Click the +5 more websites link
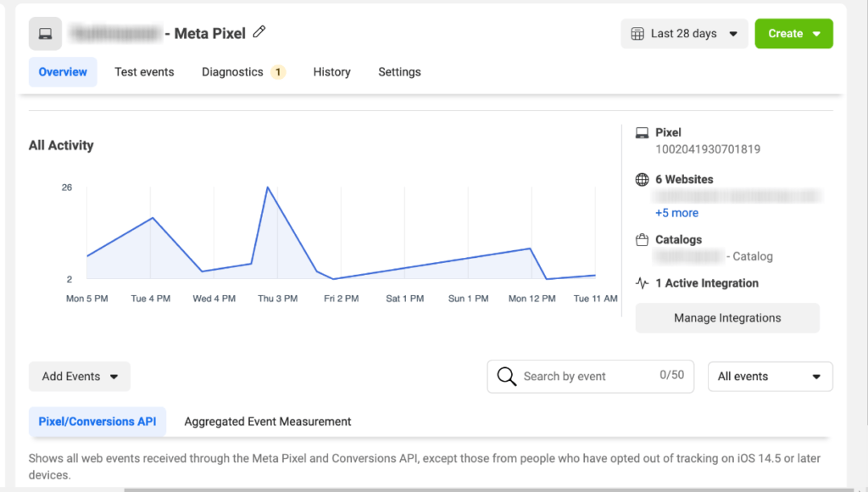 click(677, 213)
